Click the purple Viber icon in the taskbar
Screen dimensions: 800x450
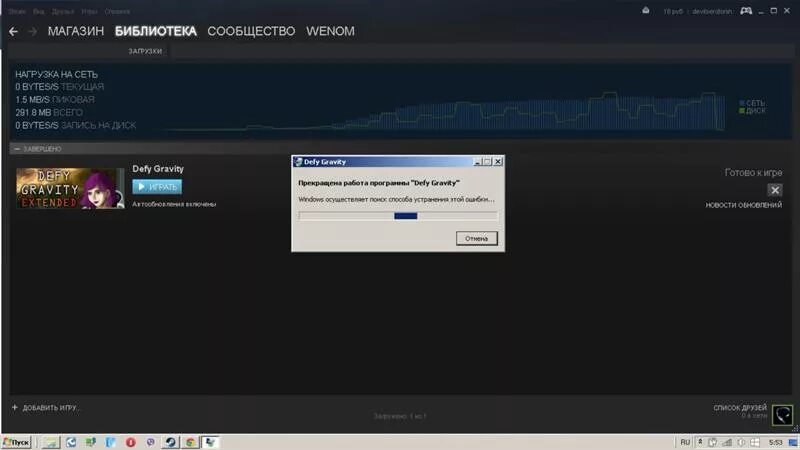point(151,442)
